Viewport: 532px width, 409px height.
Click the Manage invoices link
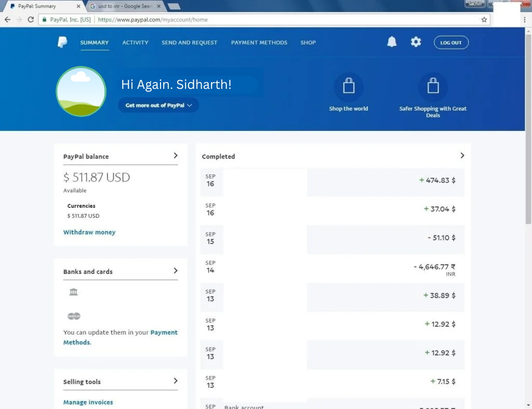click(88, 402)
